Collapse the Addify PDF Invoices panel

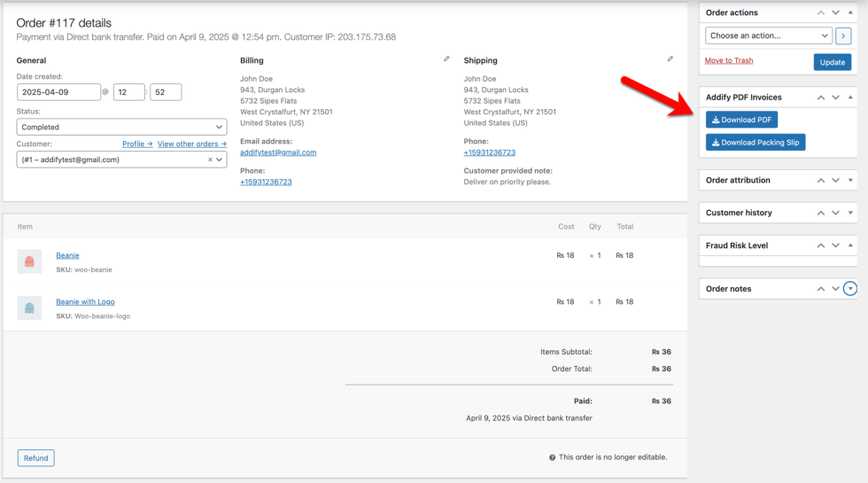850,97
